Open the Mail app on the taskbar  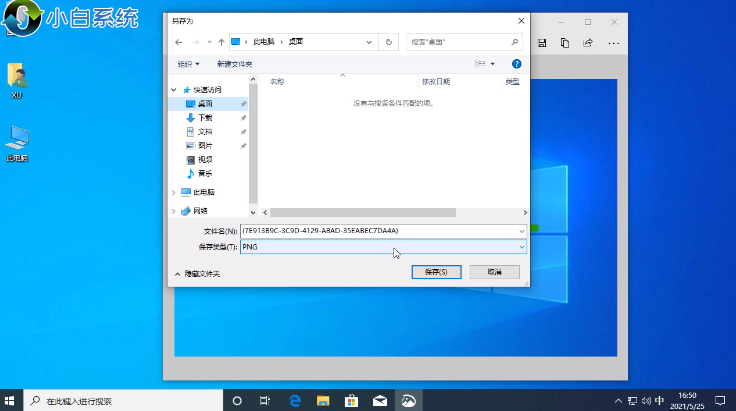coord(380,400)
